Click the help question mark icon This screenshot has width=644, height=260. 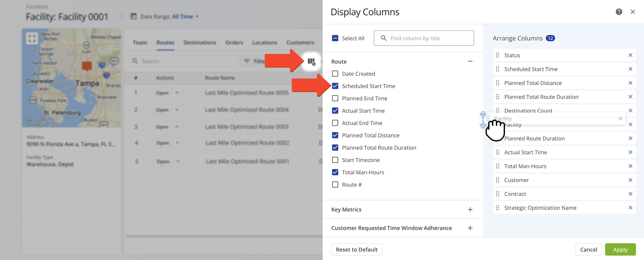619,12
